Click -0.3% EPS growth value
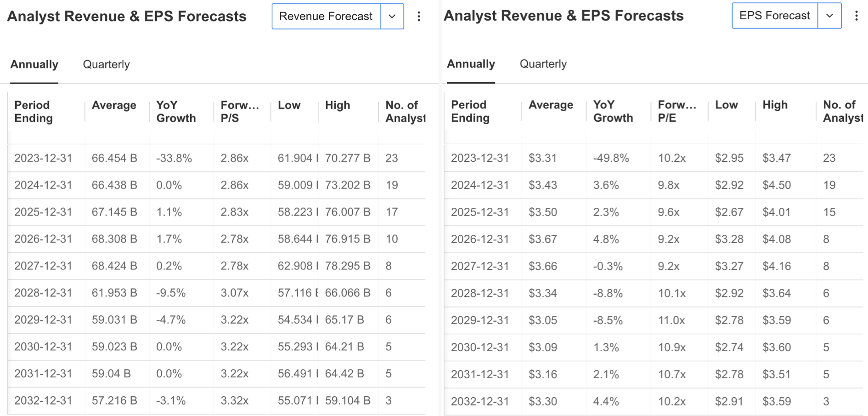Image resolution: width=868 pixels, height=416 pixels. pyautogui.click(x=608, y=266)
